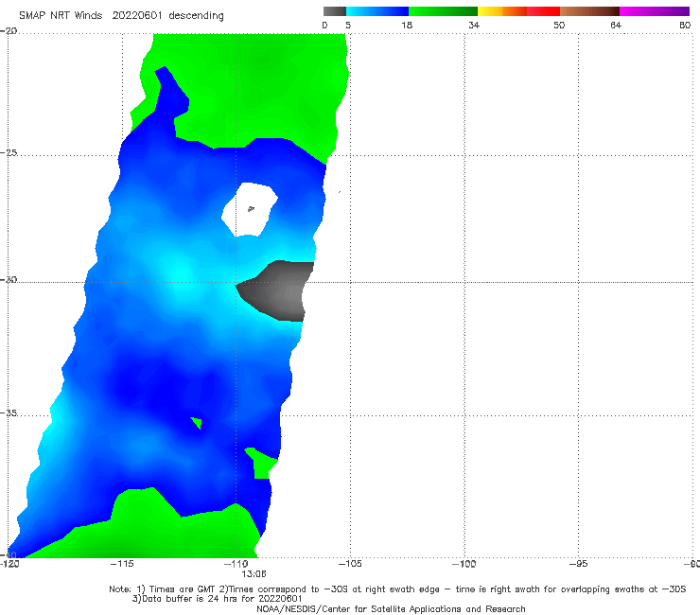Viewport: 700px width, 615px height.
Task: Click the latitude label '-35'
Action: click(9, 413)
